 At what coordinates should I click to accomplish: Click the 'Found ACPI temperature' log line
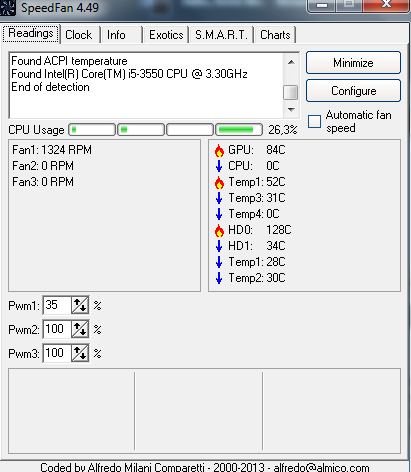point(69,61)
